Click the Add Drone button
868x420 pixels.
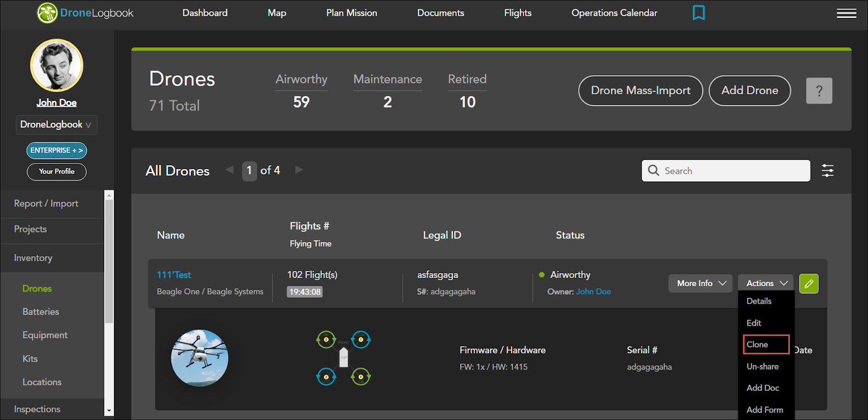(750, 91)
